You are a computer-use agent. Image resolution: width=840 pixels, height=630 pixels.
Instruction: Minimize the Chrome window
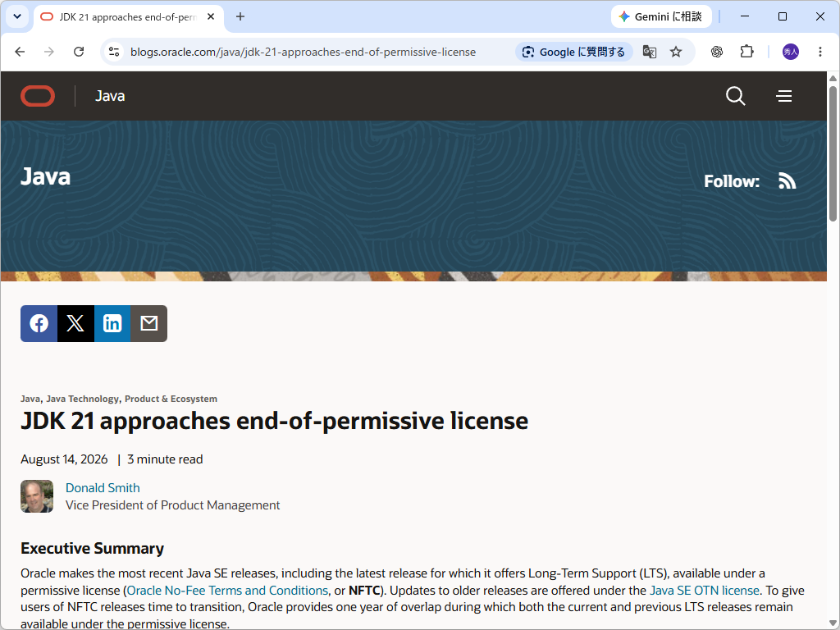click(745, 16)
